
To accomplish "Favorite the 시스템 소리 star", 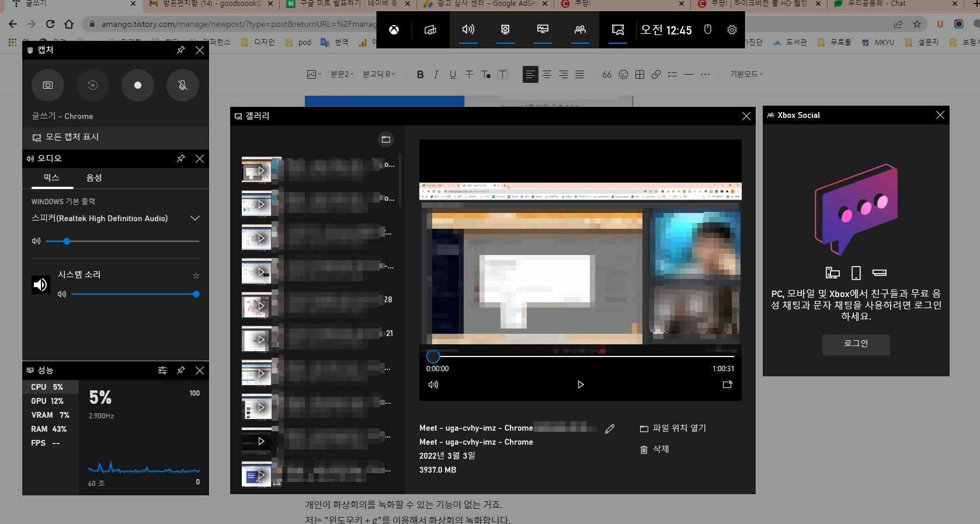I will click(196, 275).
